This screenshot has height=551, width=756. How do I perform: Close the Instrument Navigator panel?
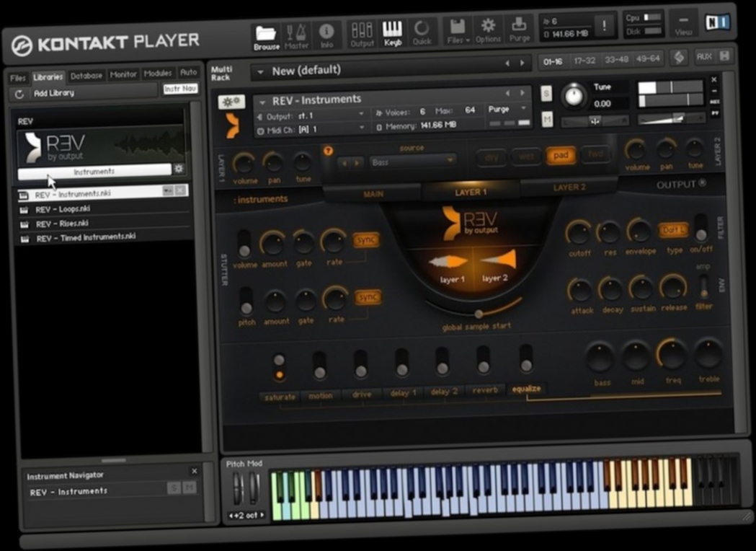click(x=195, y=471)
